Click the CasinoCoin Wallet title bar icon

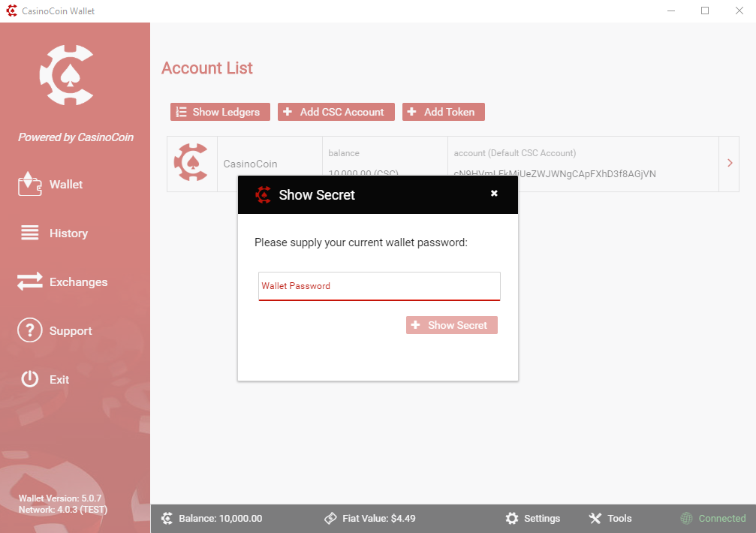[x=11, y=11]
